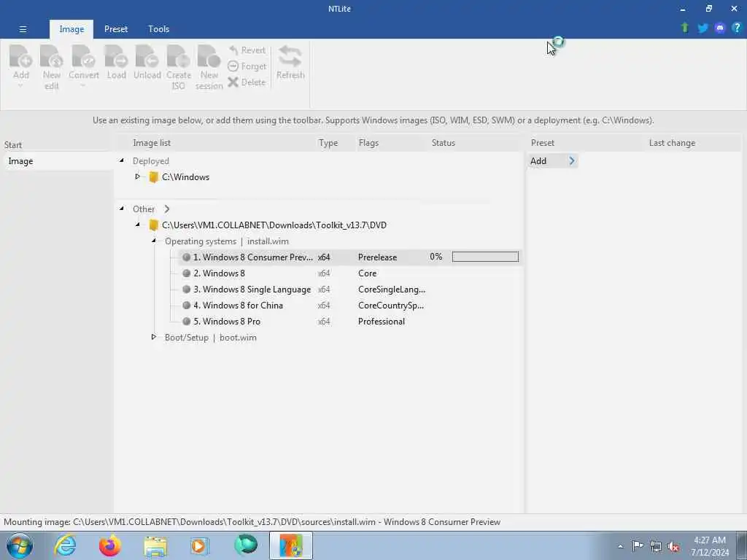Viewport: 747px width, 560px height.
Task: Click the Revert toolbar item
Action: (247, 50)
